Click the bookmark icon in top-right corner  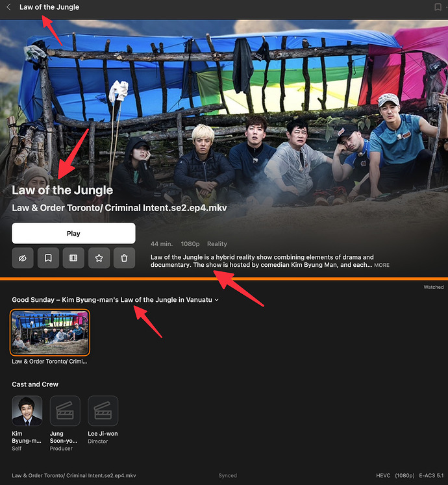coord(438,6)
